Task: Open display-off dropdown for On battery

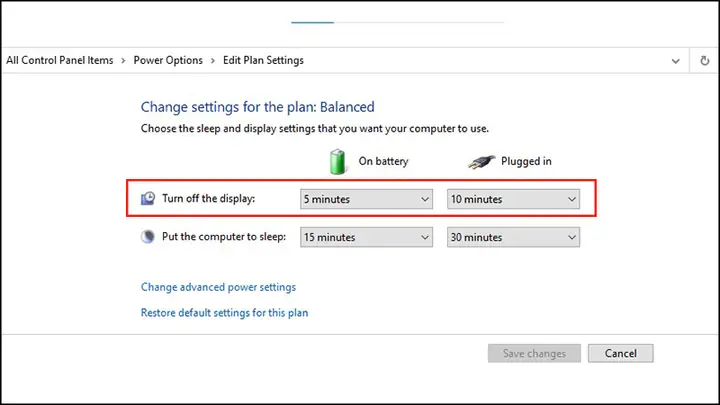Action: 366,199
